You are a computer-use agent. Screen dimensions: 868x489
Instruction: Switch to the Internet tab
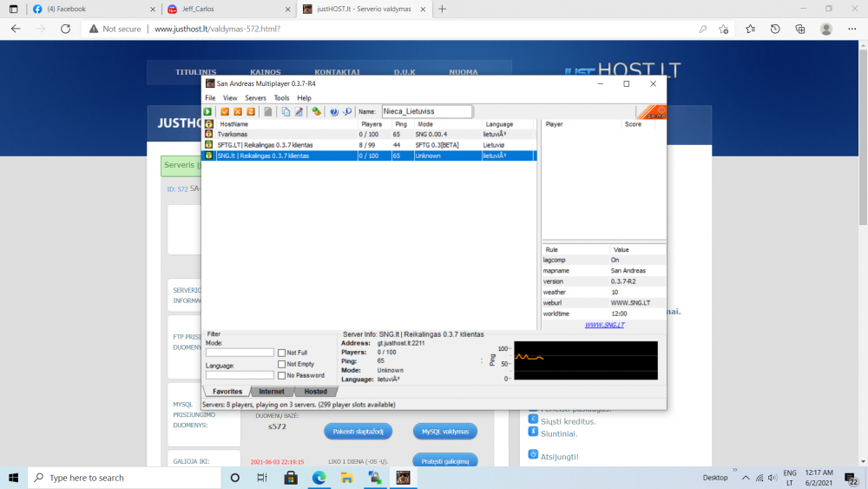click(x=271, y=392)
